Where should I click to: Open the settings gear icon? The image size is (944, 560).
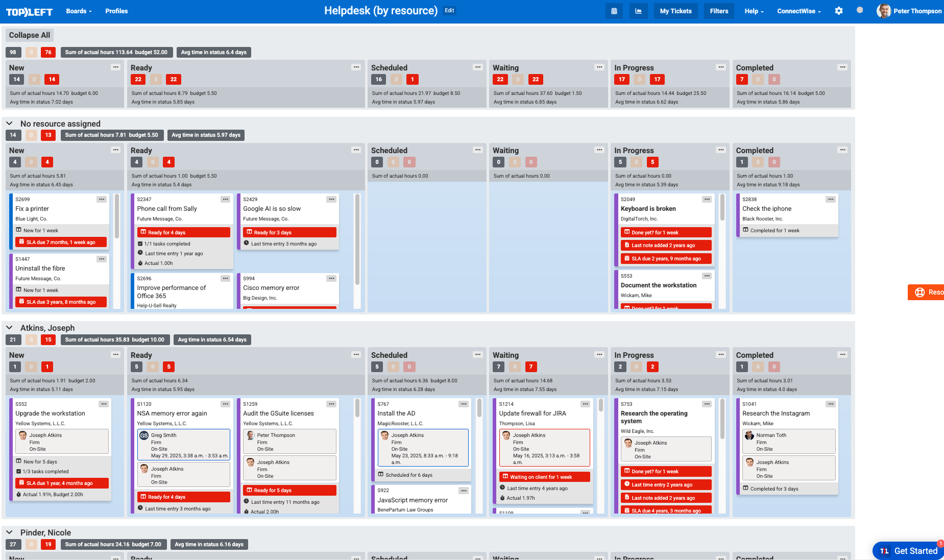(839, 11)
